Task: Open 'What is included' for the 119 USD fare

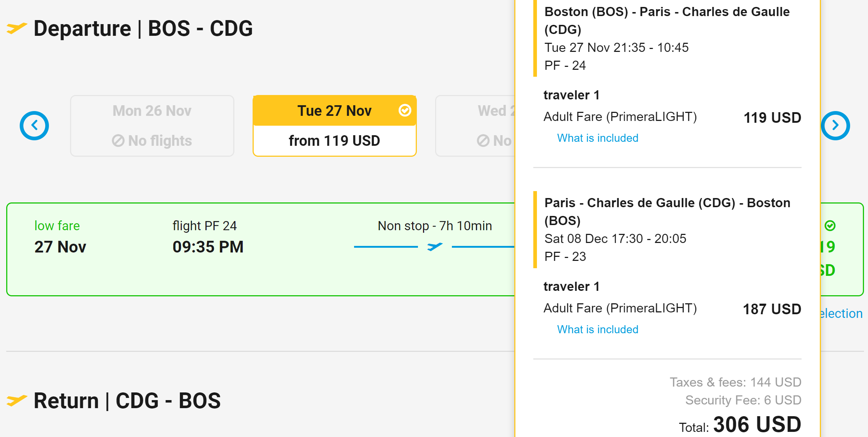Action: pos(598,138)
